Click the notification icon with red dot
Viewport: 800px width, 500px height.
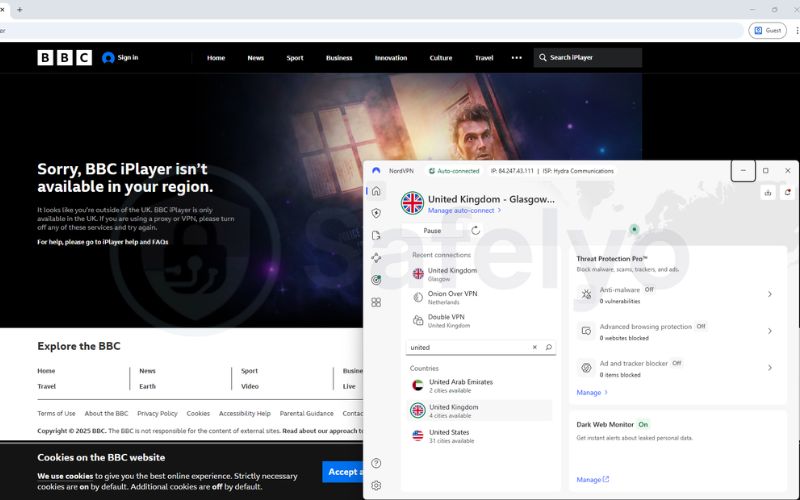pyautogui.click(x=788, y=192)
